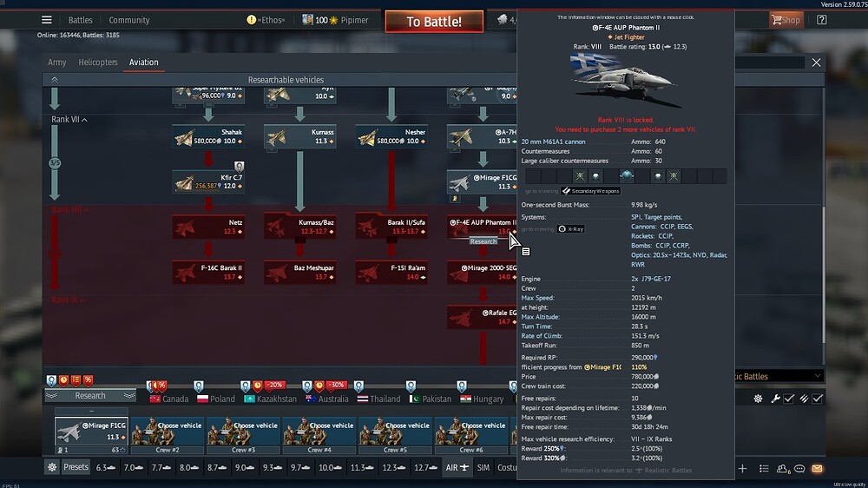Switch to the Army tab
868x488 pixels.
coord(57,63)
